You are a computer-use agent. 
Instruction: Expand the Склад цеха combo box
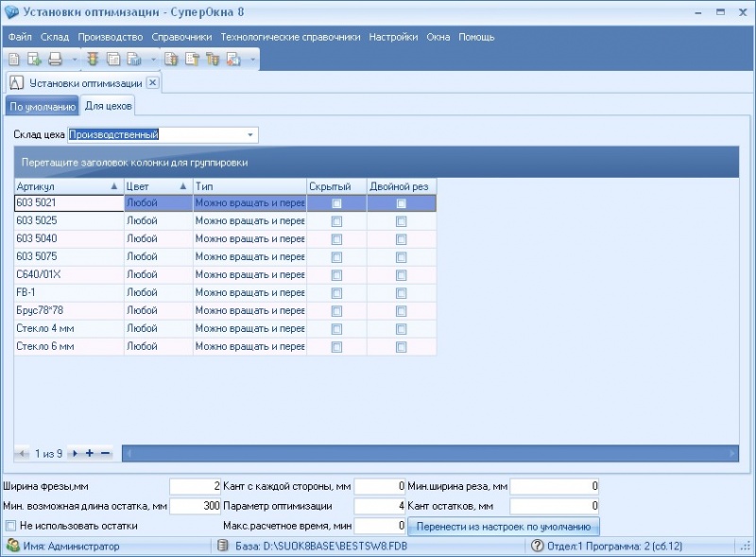pyautogui.click(x=250, y=134)
